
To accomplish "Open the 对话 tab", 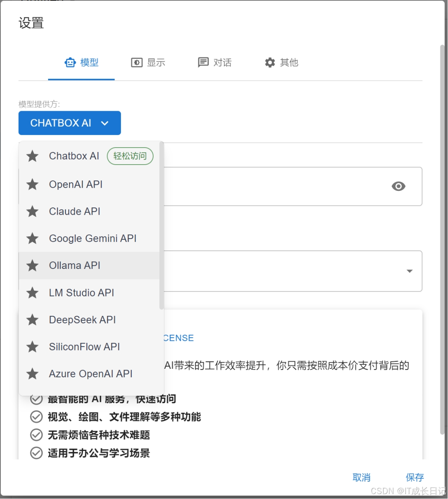I will 215,63.
